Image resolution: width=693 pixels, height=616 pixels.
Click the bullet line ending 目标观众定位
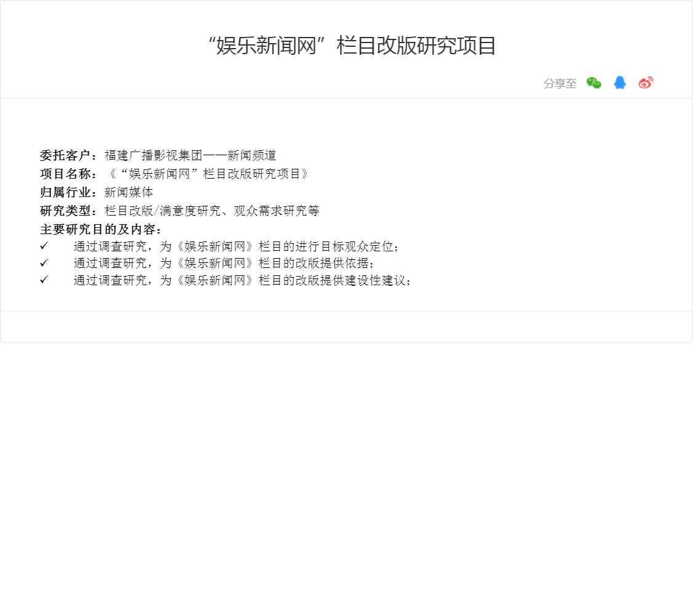[x=235, y=246]
